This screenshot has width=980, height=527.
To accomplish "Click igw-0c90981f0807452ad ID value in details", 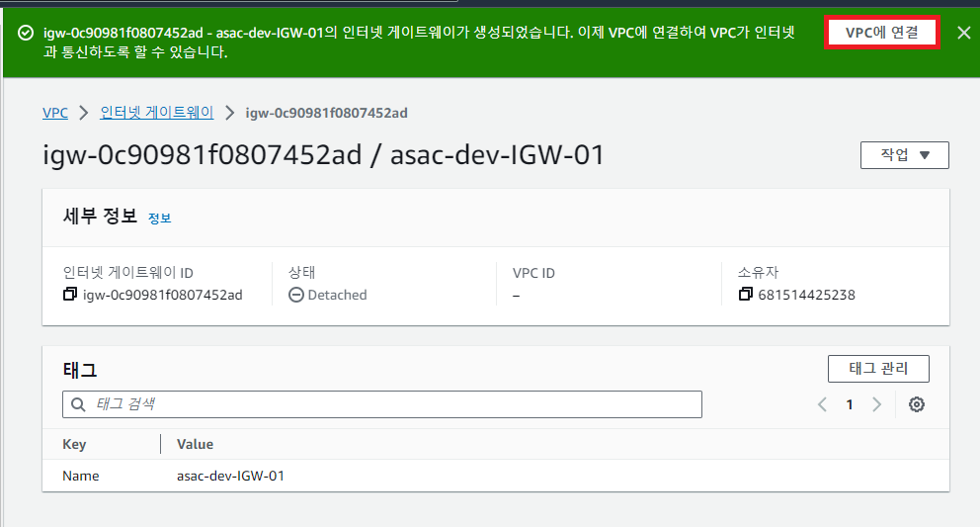I will (162, 295).
